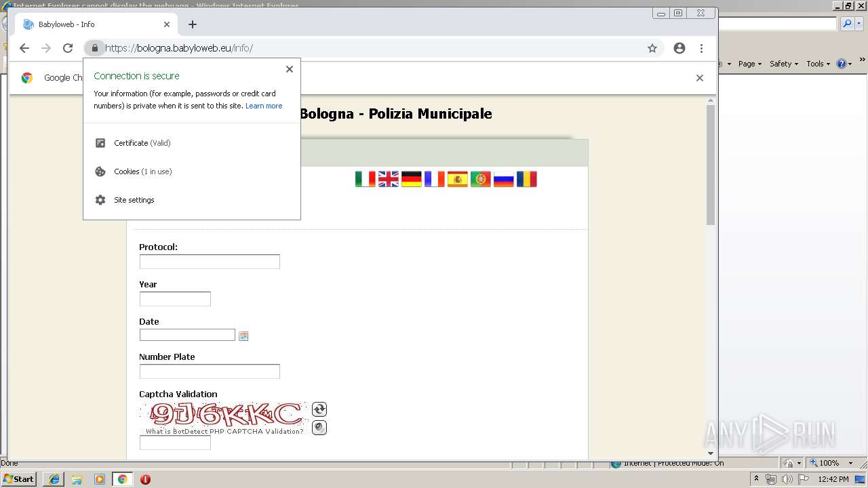Screen dimensions: 868x488
Task: Click the page URL in address bar
Action: pos(179,48)
